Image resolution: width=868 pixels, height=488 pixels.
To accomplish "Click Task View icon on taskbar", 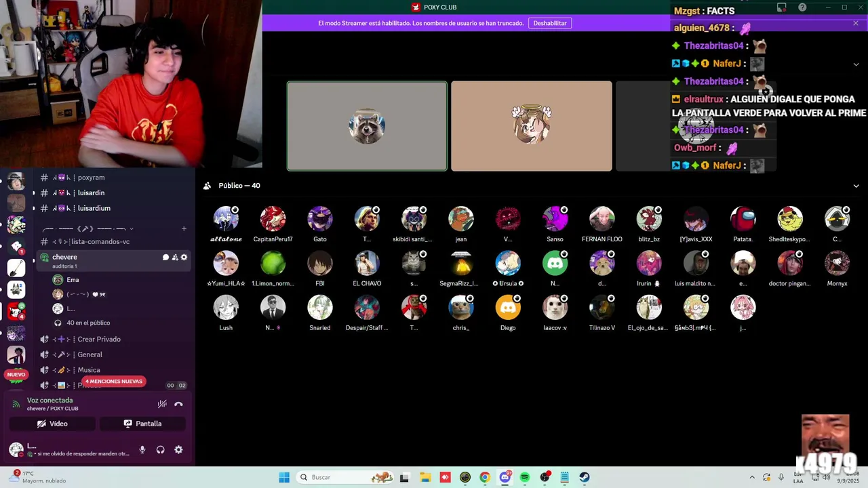I will (x=404, y=477).
